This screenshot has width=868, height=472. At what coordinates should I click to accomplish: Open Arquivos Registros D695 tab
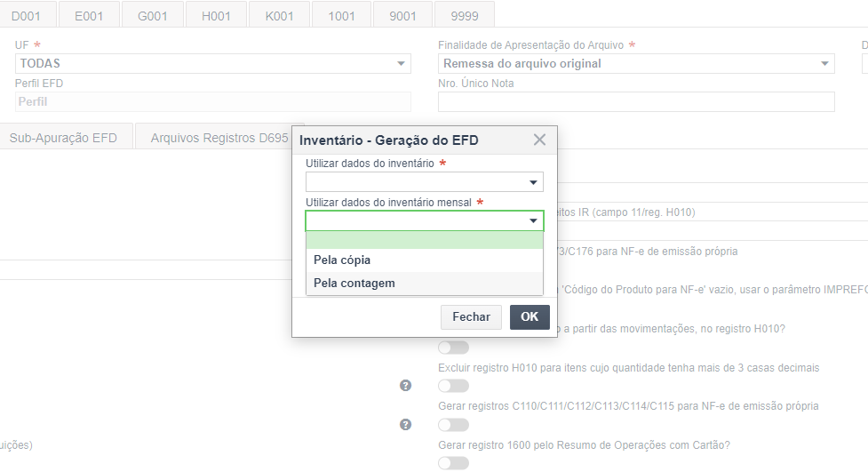[x=219, y=138]
